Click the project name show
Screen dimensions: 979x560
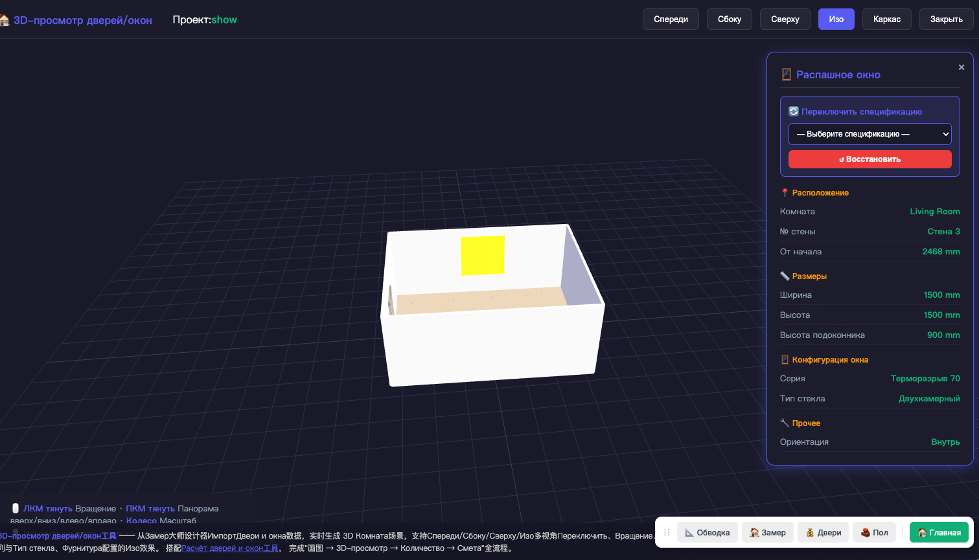click(x=224, y=19)
